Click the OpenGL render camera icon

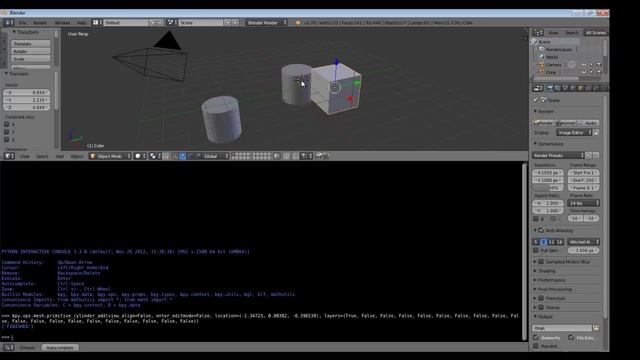(319, 156)
